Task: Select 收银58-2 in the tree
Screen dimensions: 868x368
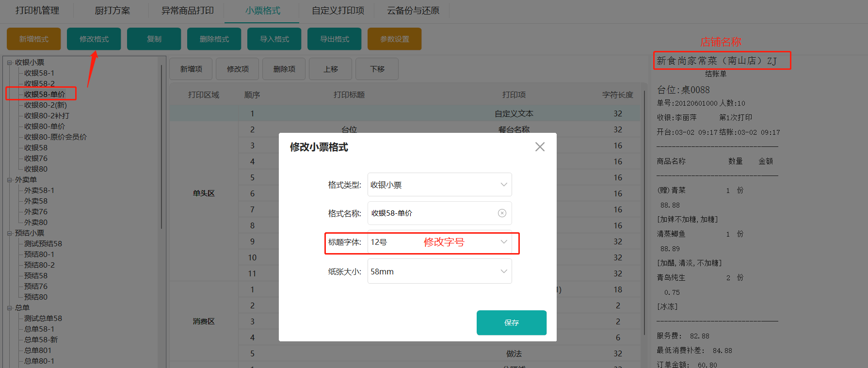Action: [39, 84]
